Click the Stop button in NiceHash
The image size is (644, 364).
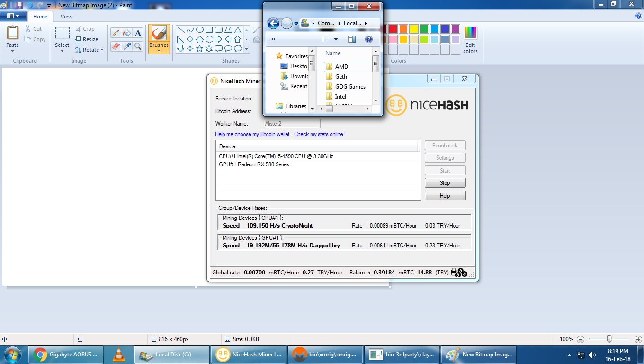pos(445,183)
